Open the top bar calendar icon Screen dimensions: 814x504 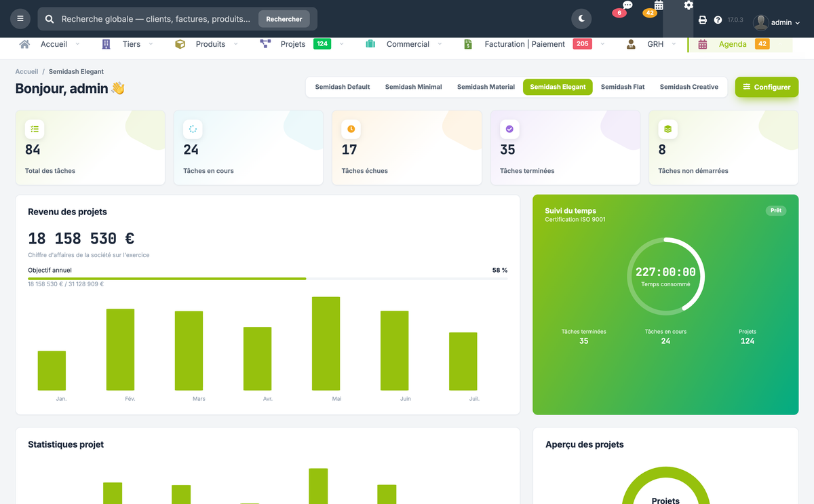(659, 5)
